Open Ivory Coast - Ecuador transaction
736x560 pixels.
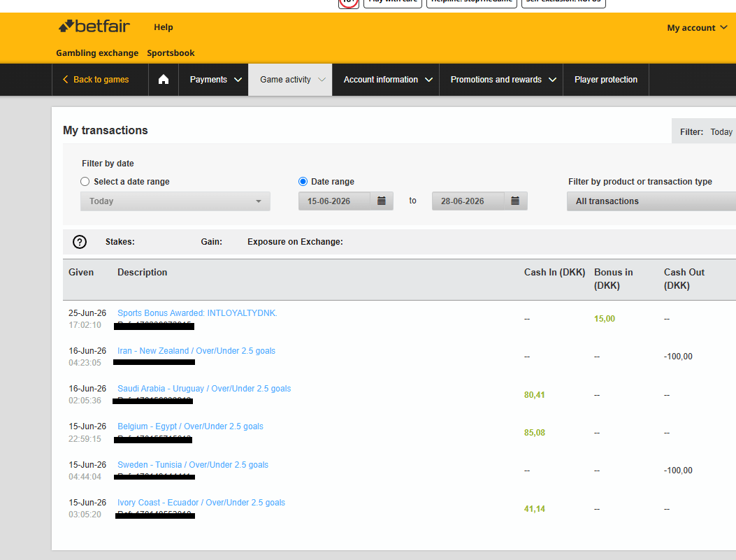[201, 502]
